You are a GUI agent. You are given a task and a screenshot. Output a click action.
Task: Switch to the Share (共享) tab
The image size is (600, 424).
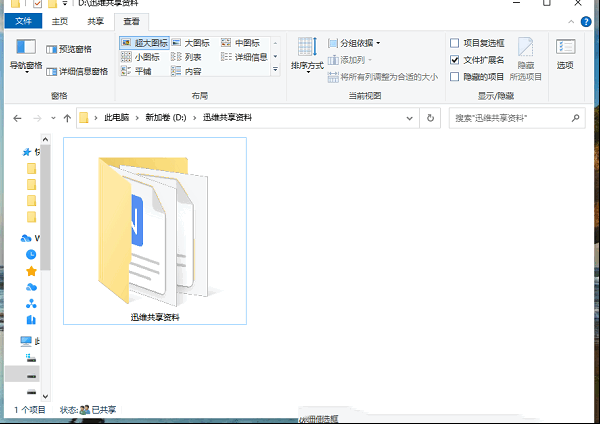click(x=95, y=21)
